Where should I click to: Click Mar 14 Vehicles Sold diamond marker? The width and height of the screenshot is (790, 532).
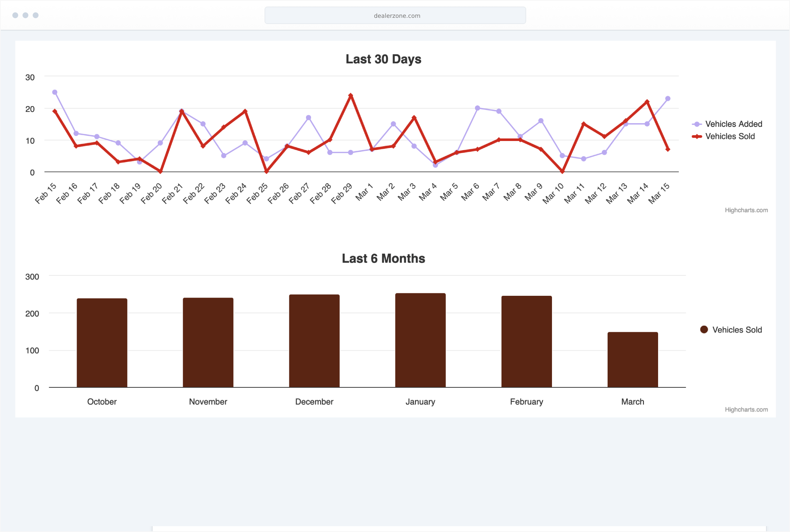(647, 102)
